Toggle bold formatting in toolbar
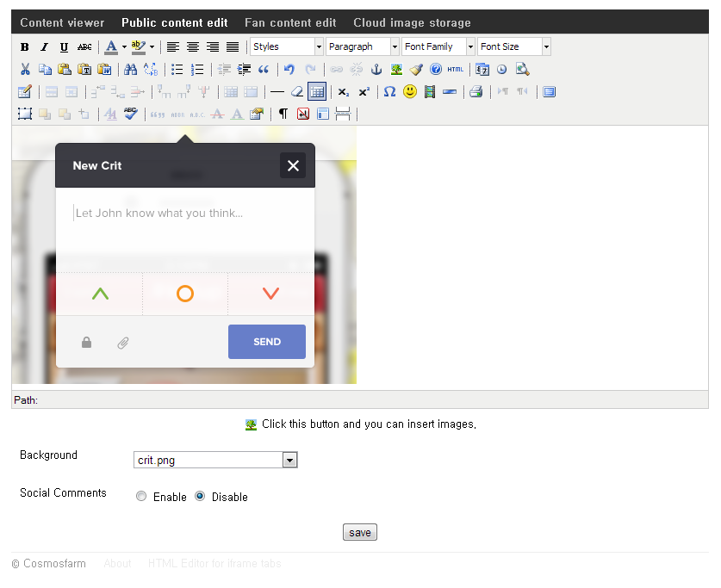This screenshot has width=721, height=588. click(25, 47)
